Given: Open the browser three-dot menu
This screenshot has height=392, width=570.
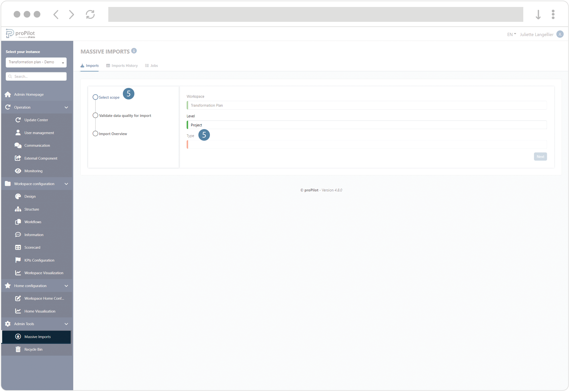Looking at the screenshot, I should coord(553,15).
